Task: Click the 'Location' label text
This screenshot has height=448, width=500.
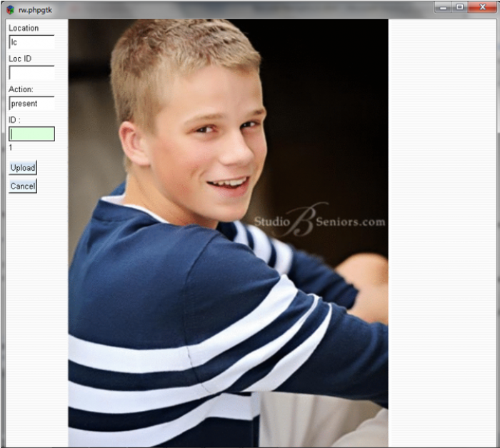Action: click(x=24, y=28)
